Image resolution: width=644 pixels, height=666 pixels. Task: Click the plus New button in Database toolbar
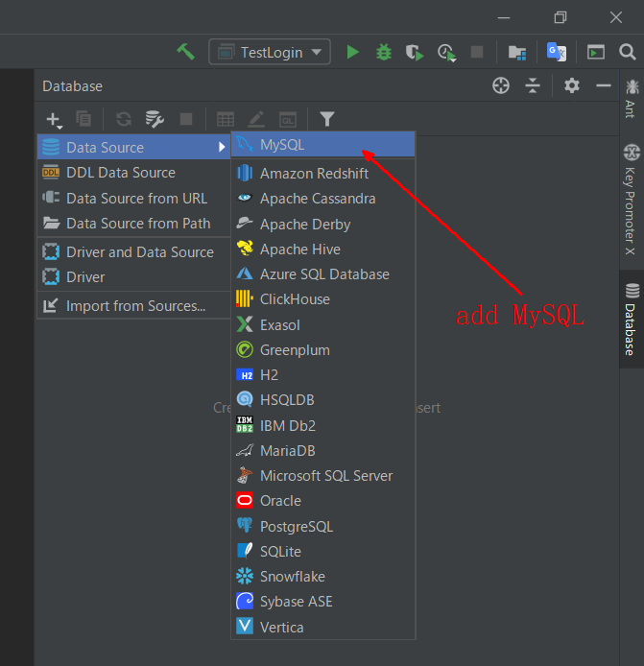54,119
